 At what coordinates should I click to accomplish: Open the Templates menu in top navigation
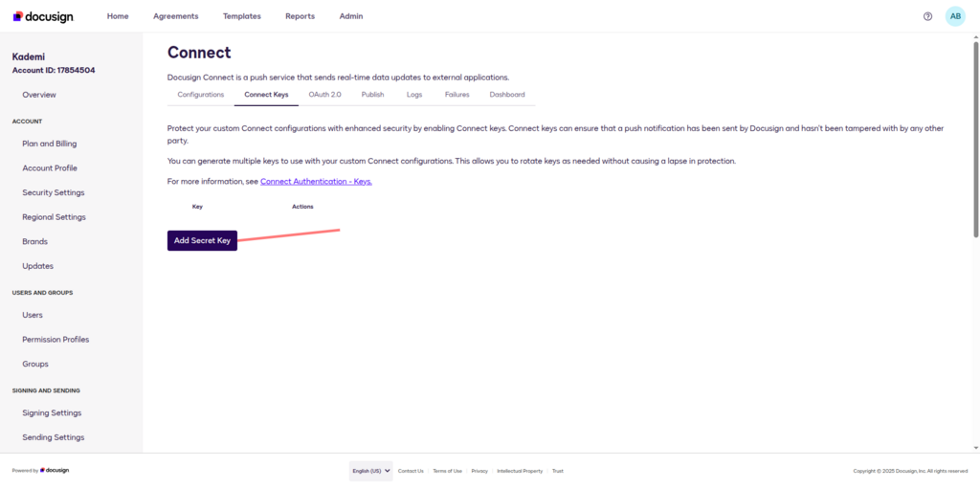click(x=241, y=16)
